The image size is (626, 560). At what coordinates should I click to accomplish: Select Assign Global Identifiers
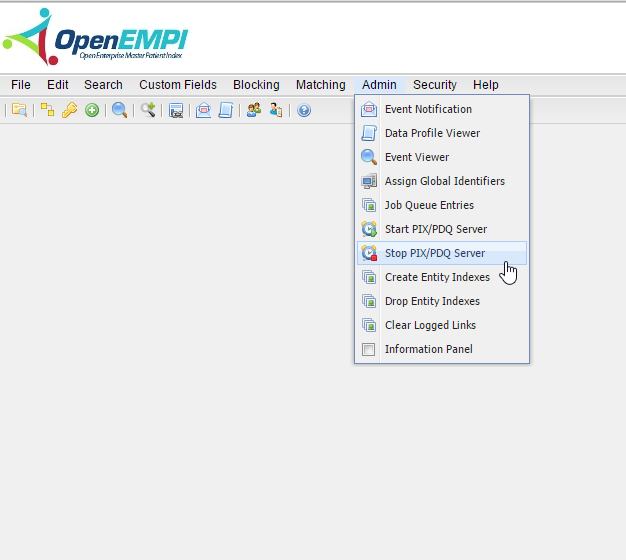[442, 181]
